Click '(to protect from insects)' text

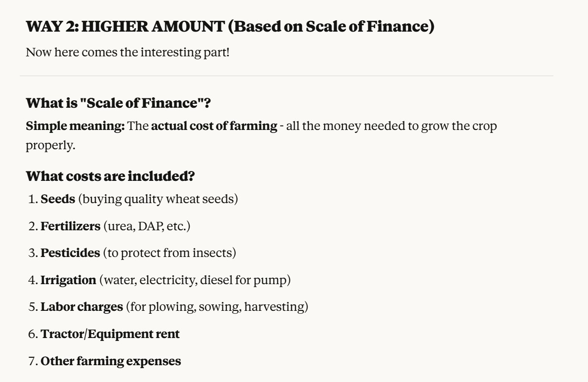(x=169, y=253)
